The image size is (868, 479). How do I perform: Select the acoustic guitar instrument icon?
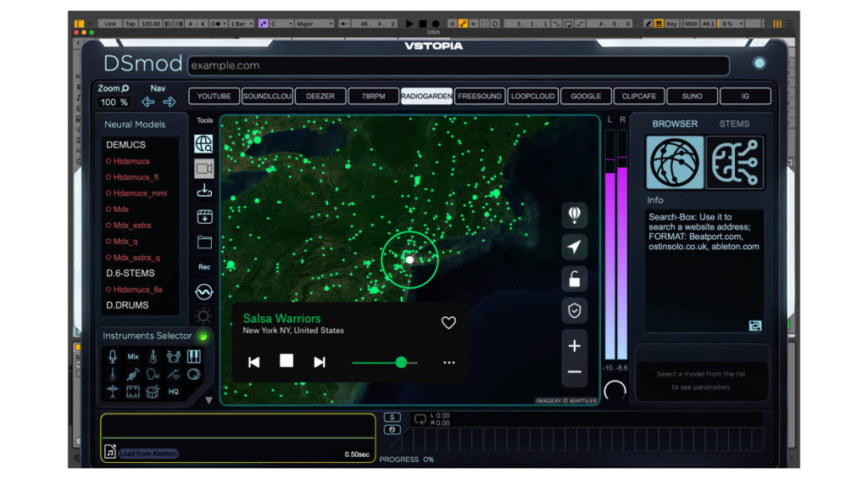coord(153,357)
